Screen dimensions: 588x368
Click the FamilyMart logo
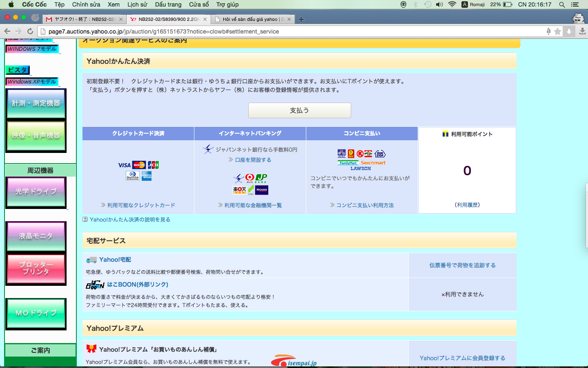(x=348, y=163)
